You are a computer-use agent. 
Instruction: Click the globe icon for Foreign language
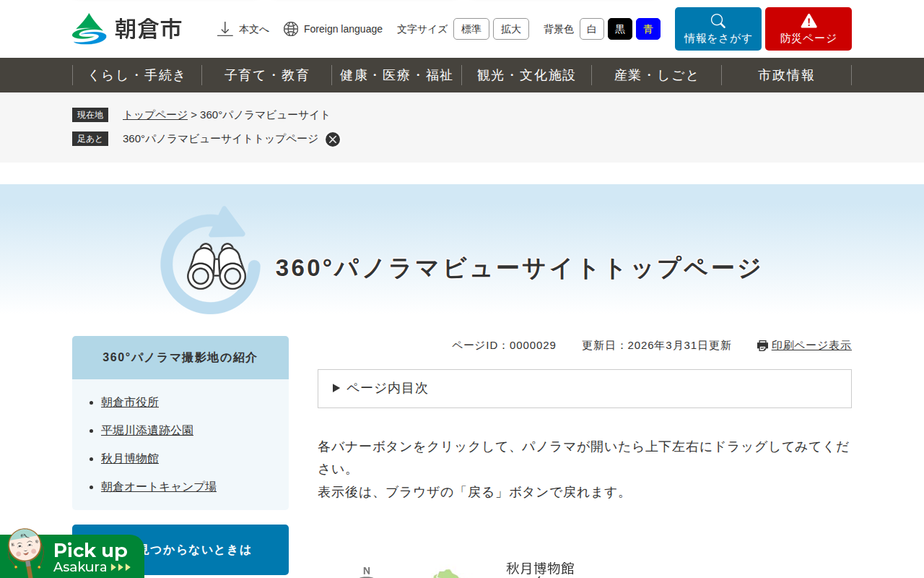[x=291, y=29]
